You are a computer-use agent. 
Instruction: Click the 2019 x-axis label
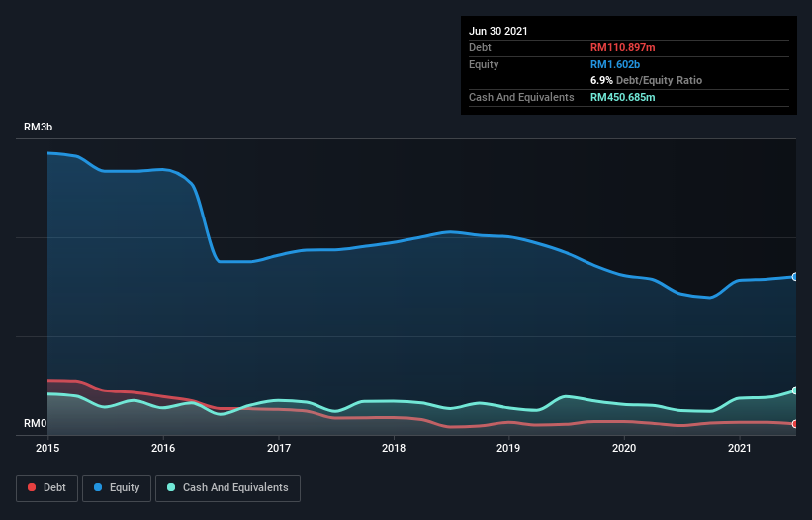click(x=508, y=448)
